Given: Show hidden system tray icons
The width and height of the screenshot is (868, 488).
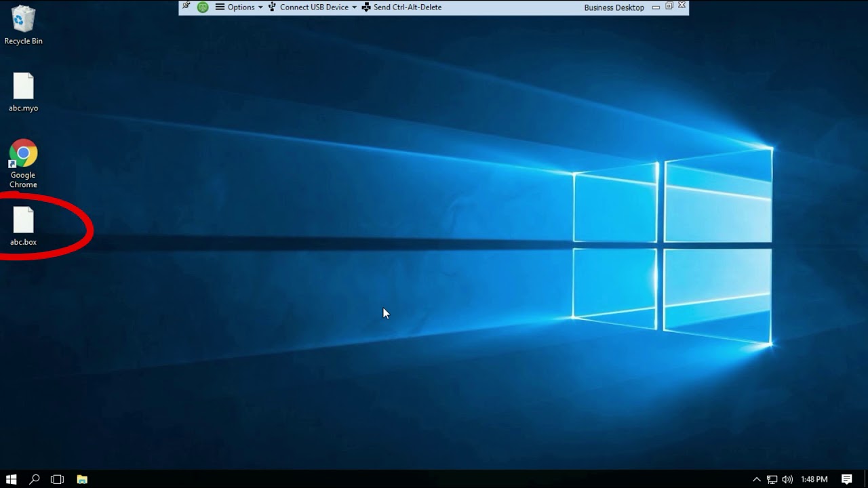Looking at the screenshot, I should click(x=757, y=479).
